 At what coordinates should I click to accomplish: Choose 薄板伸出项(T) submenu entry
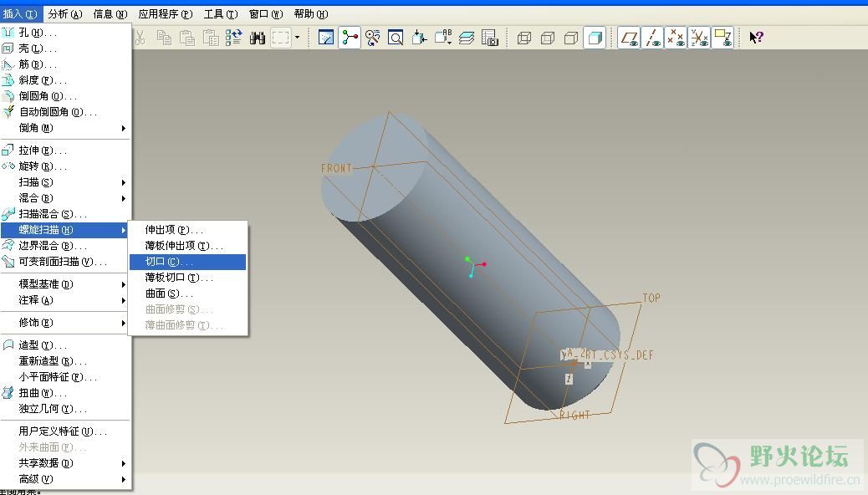pos(187,245)
